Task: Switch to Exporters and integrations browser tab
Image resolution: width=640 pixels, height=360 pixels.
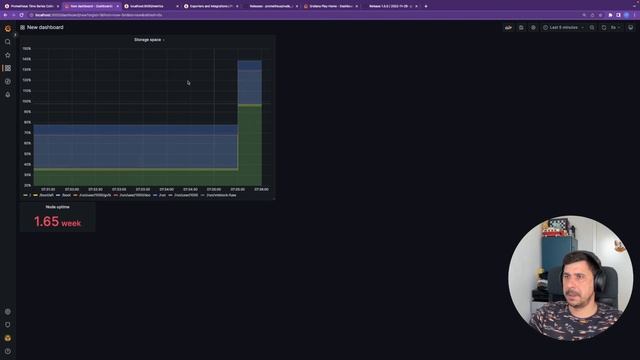Action: coord(211,6)
